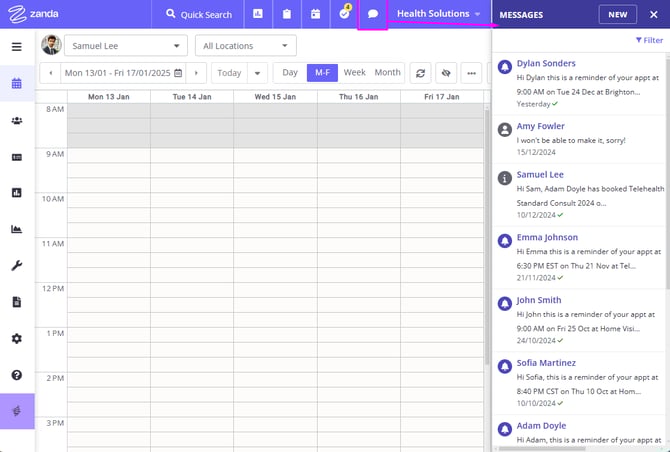The height and width of the screenshot is (452, 670).
Task: Switch to the Month view tab
Action: (387, 73)
